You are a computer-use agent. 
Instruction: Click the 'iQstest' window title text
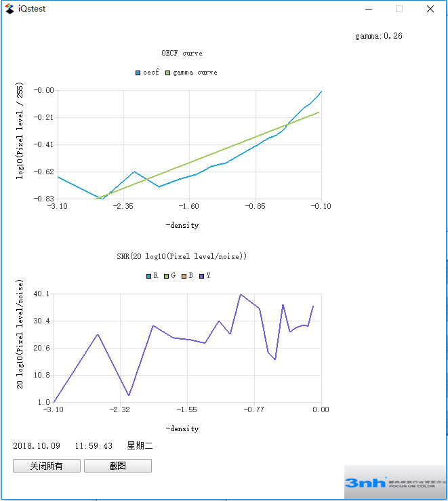[x=32, y=9]
